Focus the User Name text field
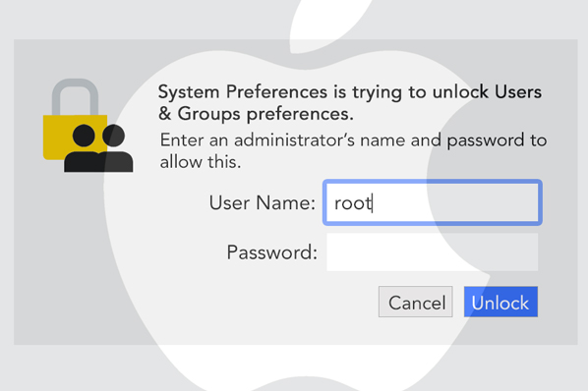Screen dimensions: 588x391 pyautogui.click(x=433, y=202)
